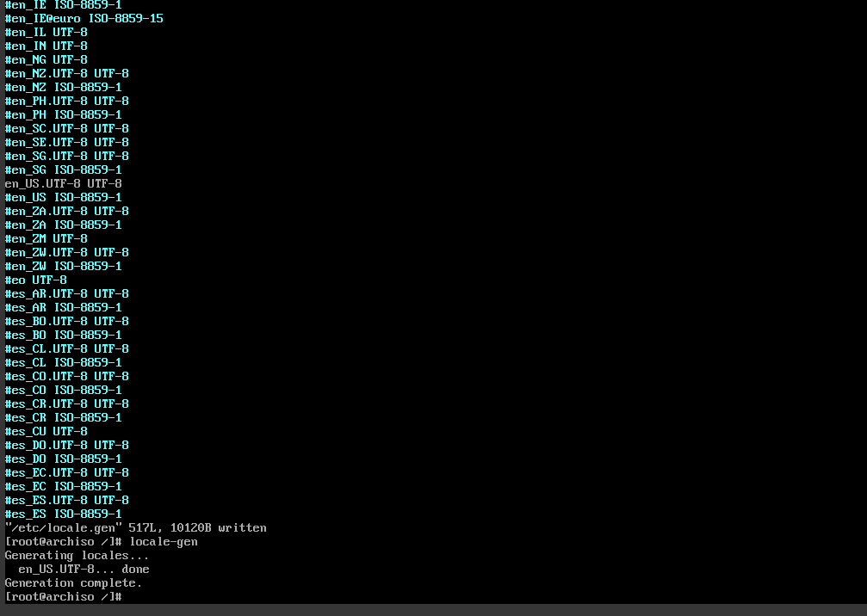
Task: Select the '#en_IL UTF-8' line
Action: tap(46, 32)
